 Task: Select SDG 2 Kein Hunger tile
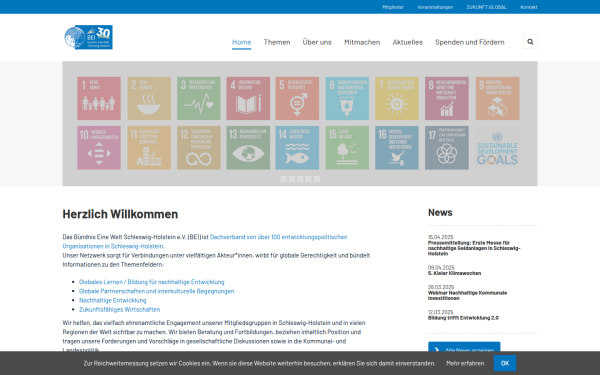(149, 98)
